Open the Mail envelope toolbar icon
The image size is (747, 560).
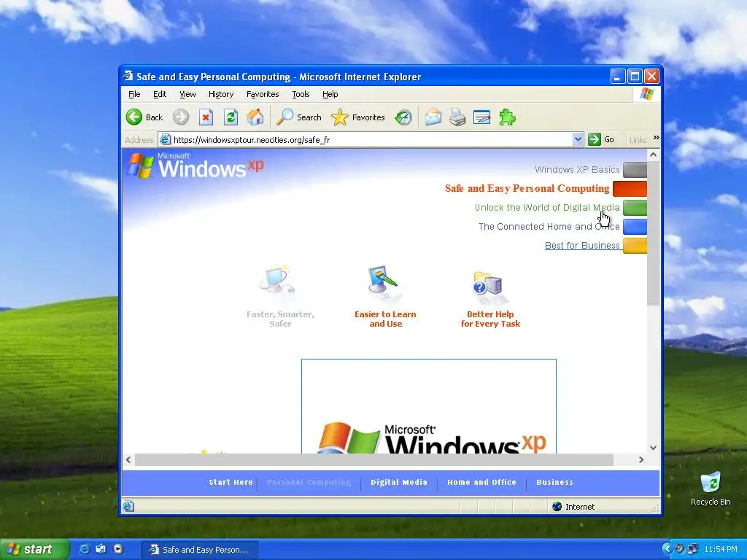pos(433,117)
